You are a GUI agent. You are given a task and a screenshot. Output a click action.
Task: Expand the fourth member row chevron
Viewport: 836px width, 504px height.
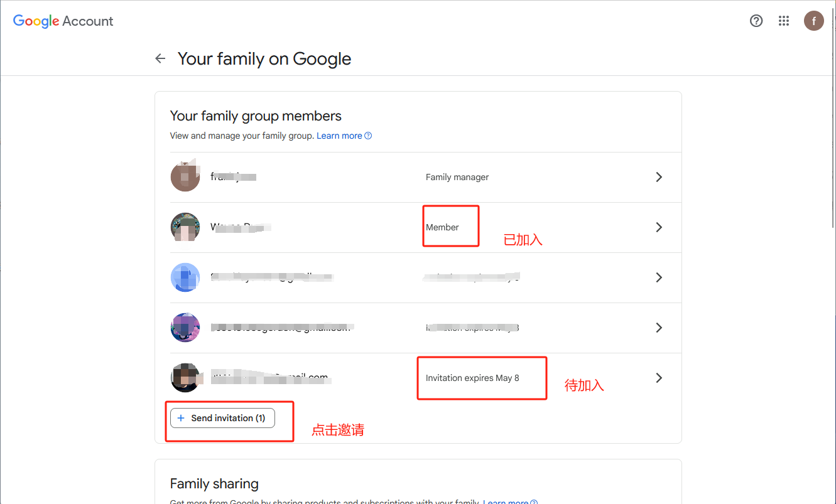[x=659, y=328]
